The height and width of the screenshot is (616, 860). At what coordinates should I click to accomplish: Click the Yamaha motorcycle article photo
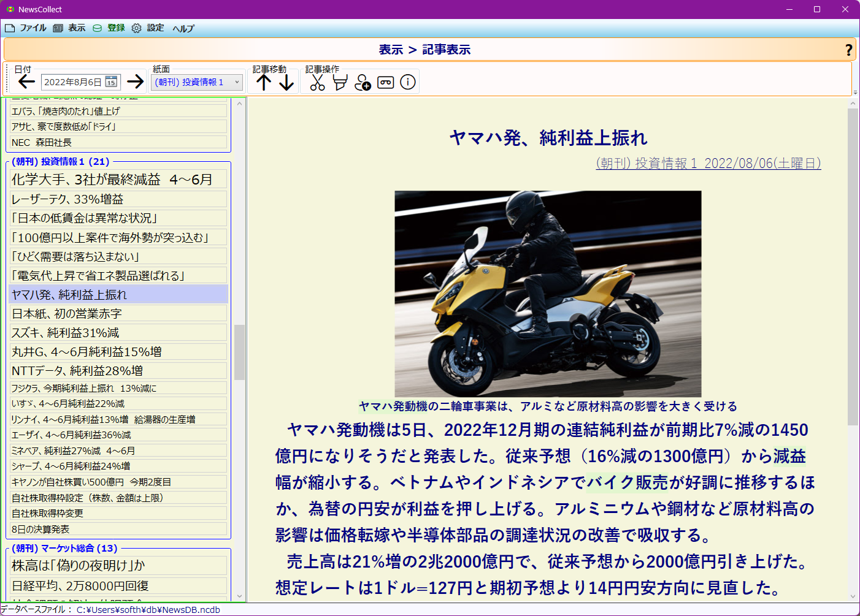548,294
